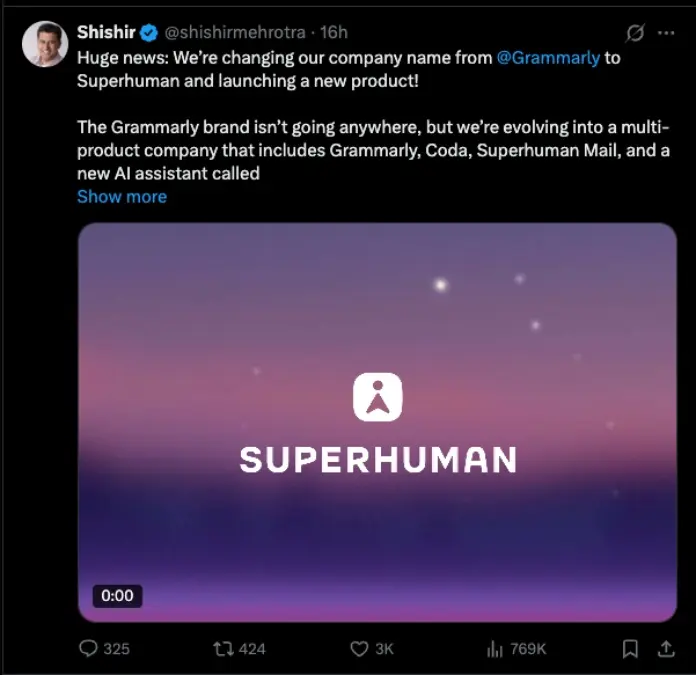Open Shishir's profile picture avatar
The height and width of the screenshot is (675, 696).
[x=45, y=43]
